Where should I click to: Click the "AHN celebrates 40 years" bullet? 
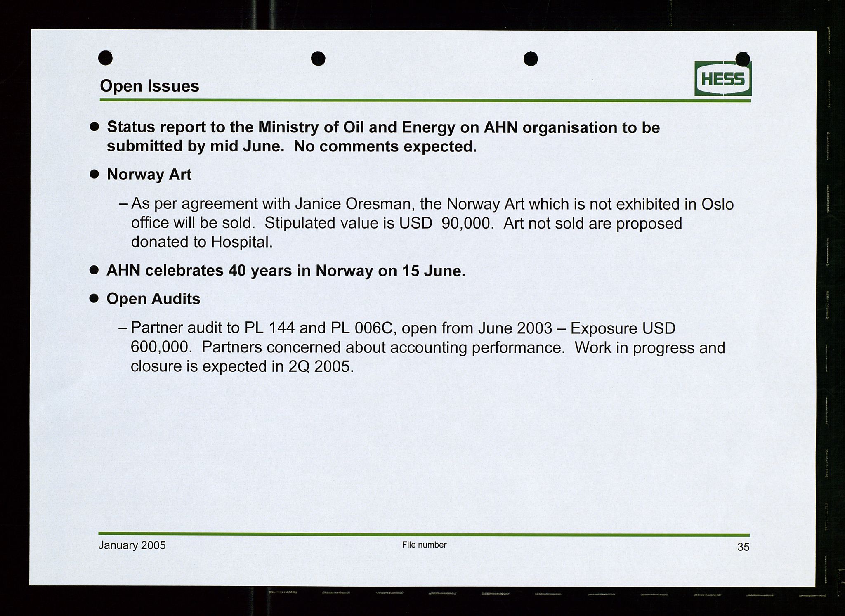(286, 271)
